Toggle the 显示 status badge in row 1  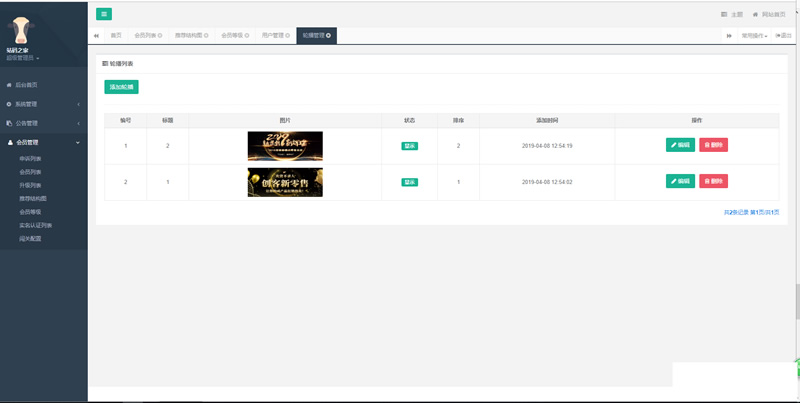coord(410,146)
